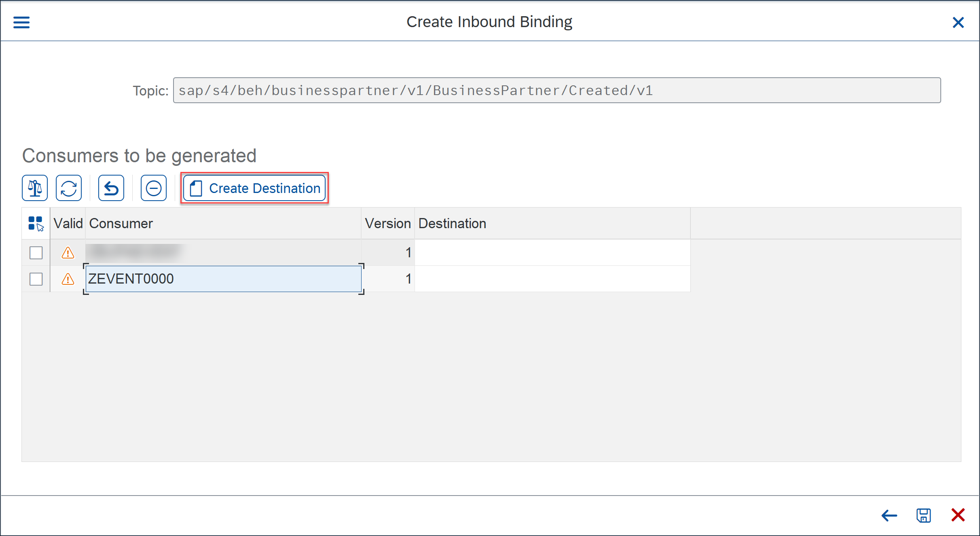
Task: Tick the checkbox in the first consumer row
Action: (x=36, y=253)
